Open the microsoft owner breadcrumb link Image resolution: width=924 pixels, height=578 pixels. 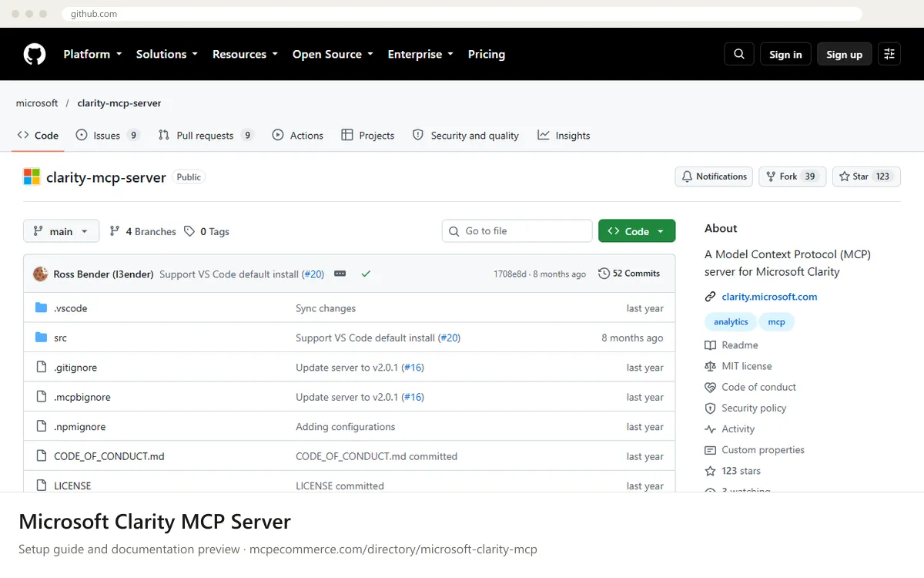click(37, 103)
